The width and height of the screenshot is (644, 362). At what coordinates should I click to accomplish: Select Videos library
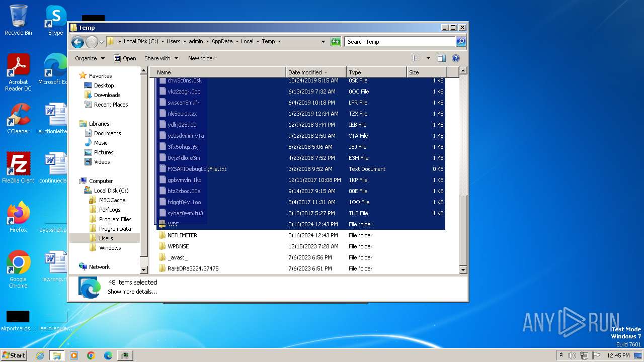[x=97, y=162]
